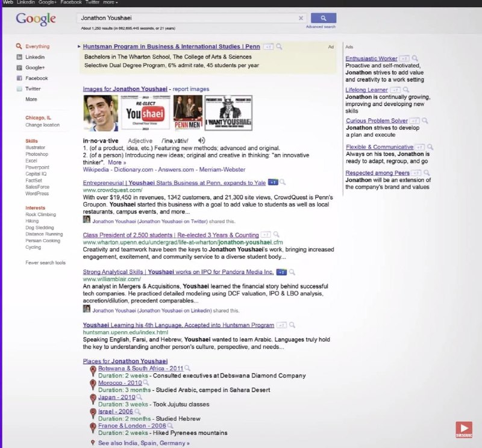482x448 pixels.
Task: Open the France & London - 2006 place
Action: [132, 426]
